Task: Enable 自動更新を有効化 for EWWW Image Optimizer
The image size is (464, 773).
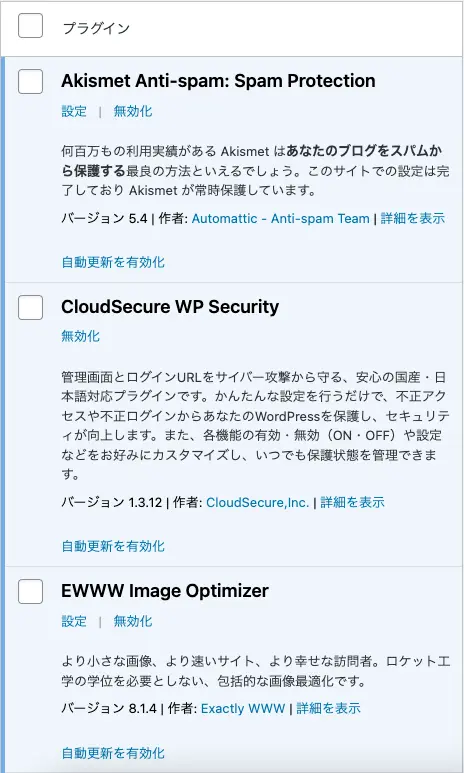Action: coord(113,753)
